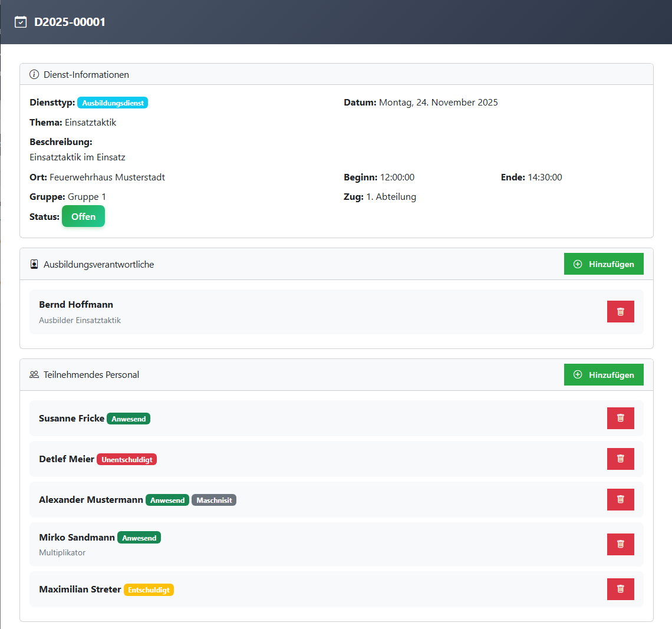
Task: Delete Bernd Hoffmann with trash icon
Action: (620, 312)
